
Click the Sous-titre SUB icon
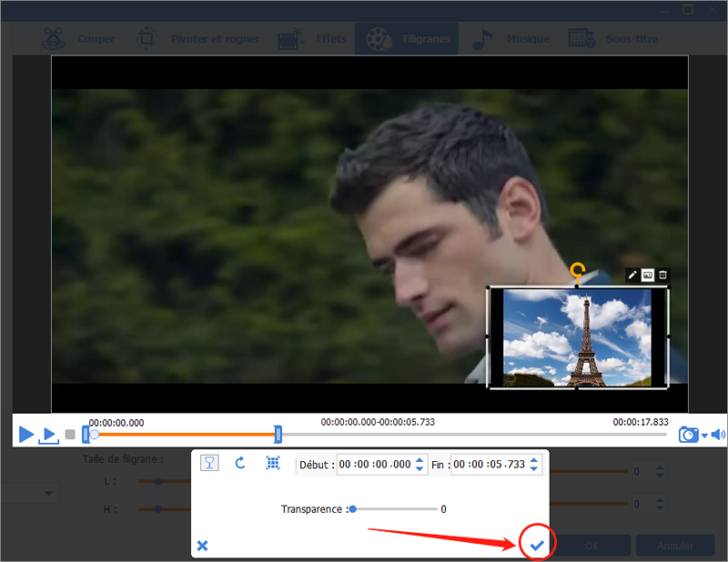(581, 38)
